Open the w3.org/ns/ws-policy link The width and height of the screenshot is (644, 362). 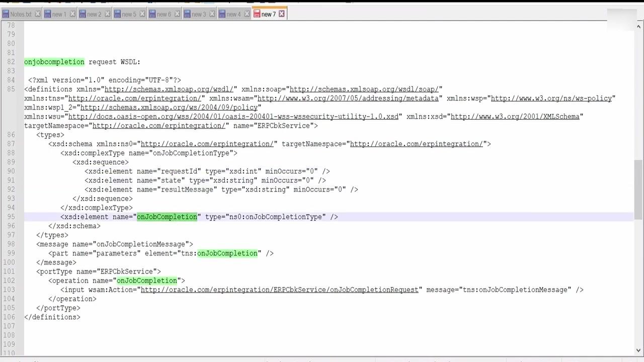pos(551,98)
